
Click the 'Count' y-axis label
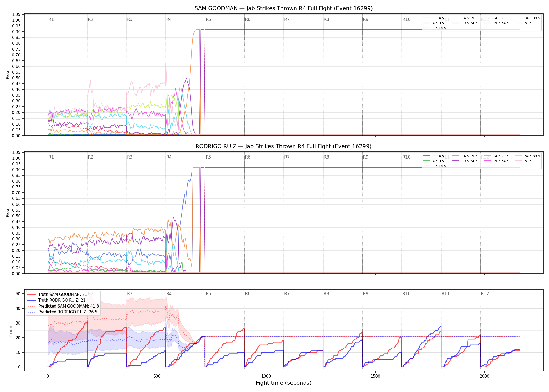click(11, 330)
